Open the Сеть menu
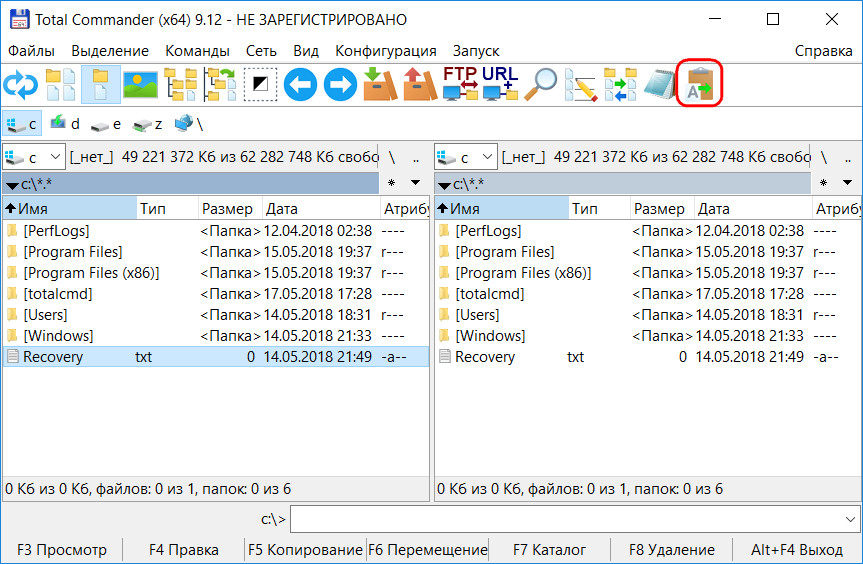This screenshot has height=564, width=863. click(x=261, y=51)
